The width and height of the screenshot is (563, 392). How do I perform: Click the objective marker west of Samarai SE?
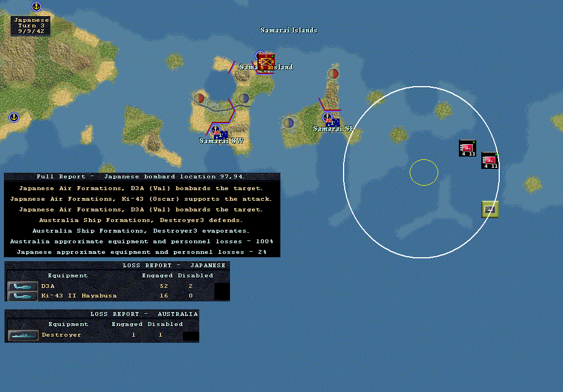coord(289,122)
